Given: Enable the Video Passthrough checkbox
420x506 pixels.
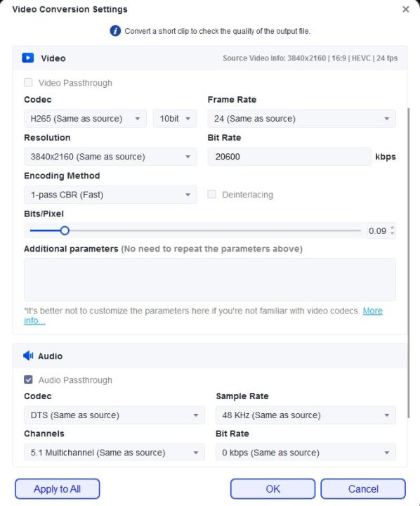Looking at the screenshot, I should point(28,83).
